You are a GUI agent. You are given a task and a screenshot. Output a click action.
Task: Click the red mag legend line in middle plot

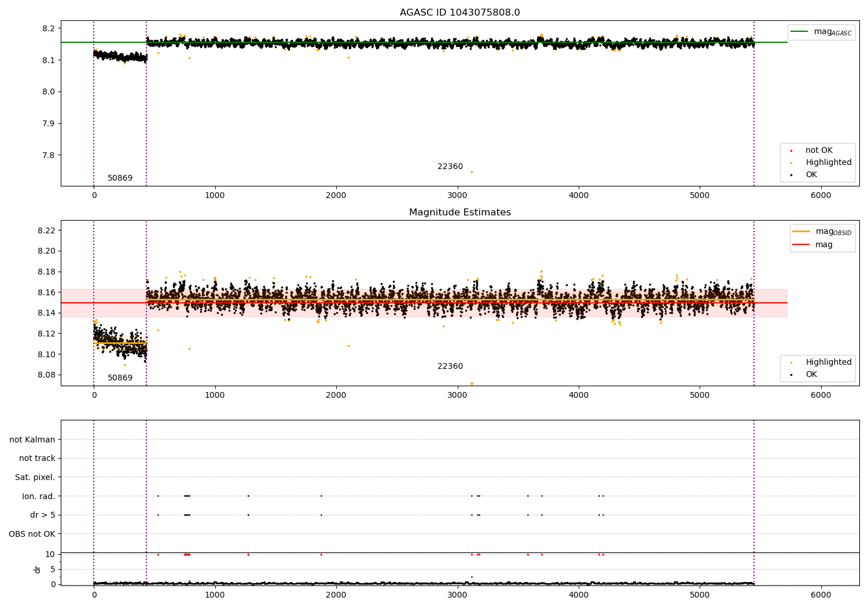pyautogui.click(x=801, y=245)
